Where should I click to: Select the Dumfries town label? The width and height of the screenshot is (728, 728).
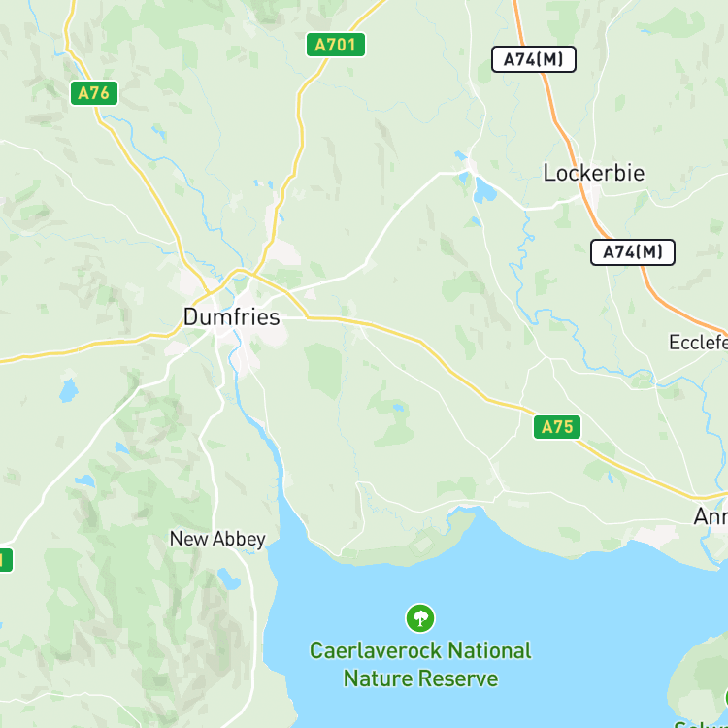pyautogui.click(x=232, y=317)
